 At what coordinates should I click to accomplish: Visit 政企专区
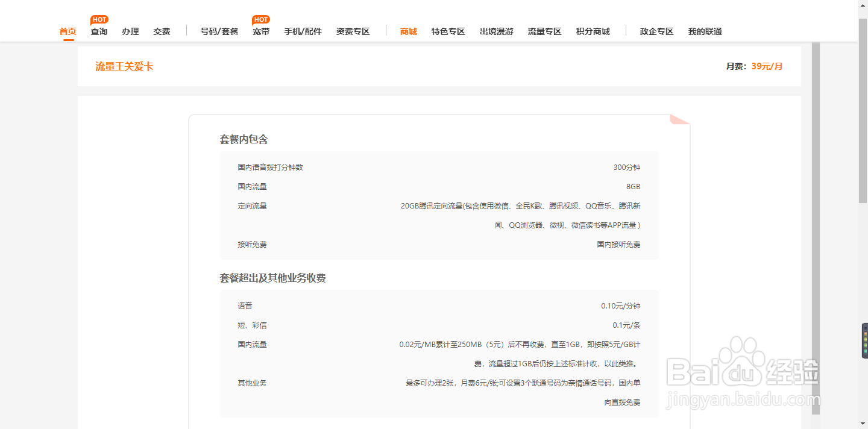(x=657, y=31)
